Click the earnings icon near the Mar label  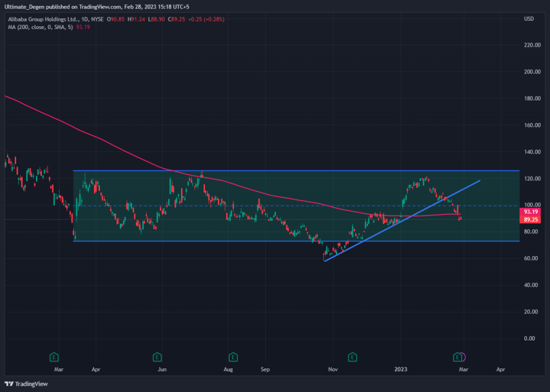point(54,357)
